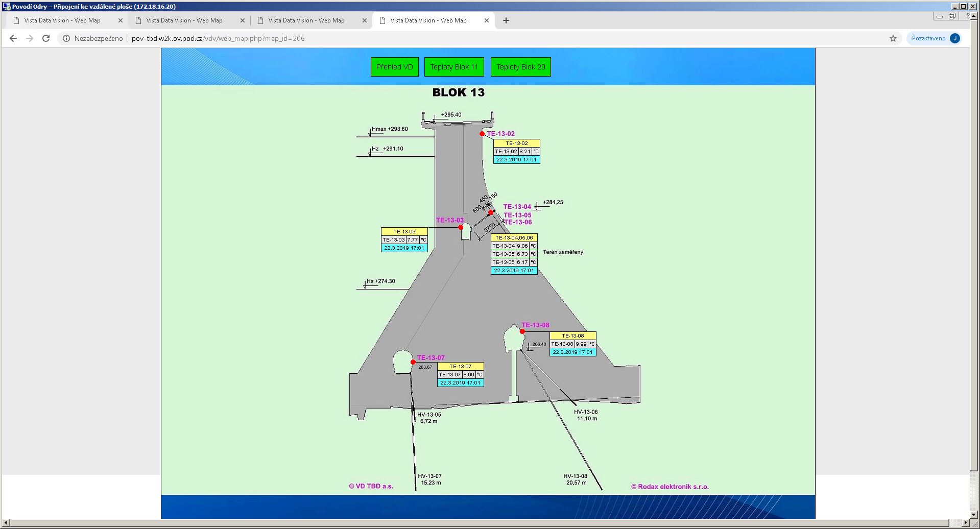
Task: Click the 9.99 value for TE-13-08
Action: click(581, 344)
